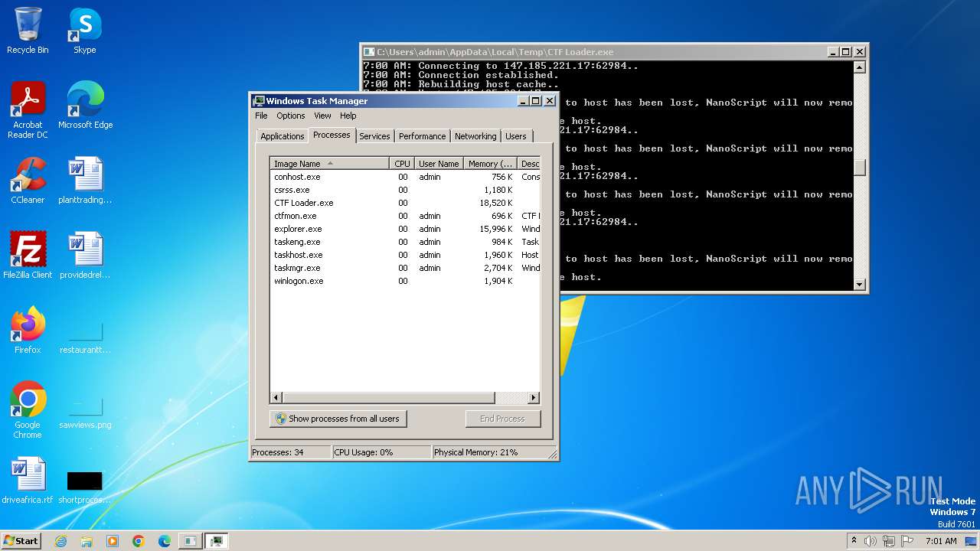Select the taskmgr.exe process row
Screen dimensions: 980x551
point(405,268)
